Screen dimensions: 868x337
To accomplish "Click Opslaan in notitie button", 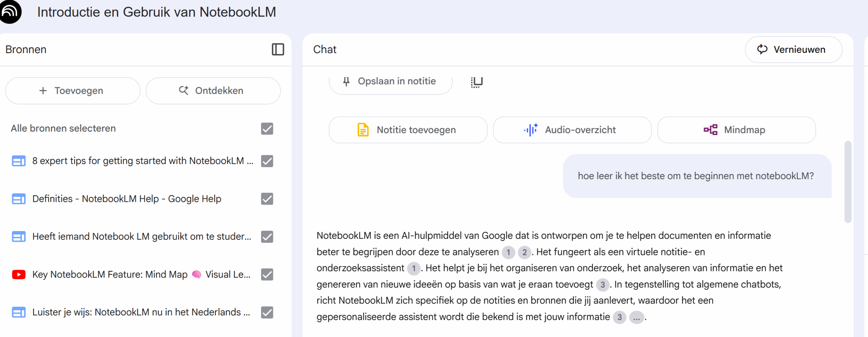I will 391,82.
